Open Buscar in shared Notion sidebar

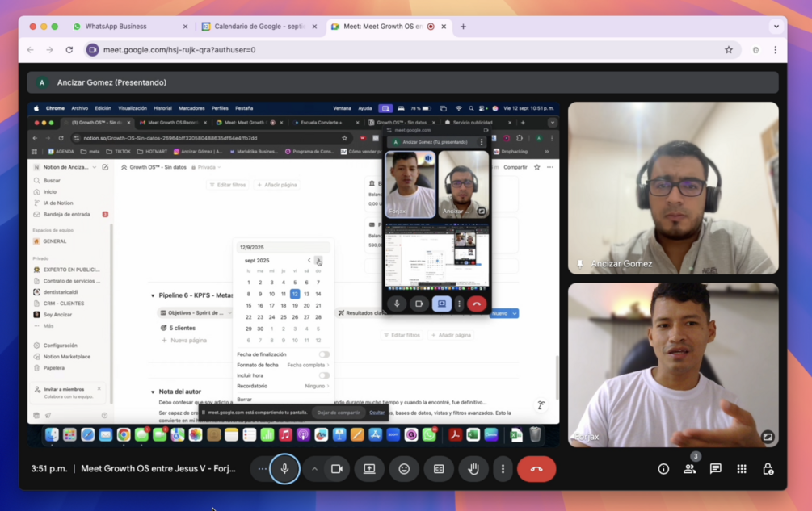[x=52, y=181]
